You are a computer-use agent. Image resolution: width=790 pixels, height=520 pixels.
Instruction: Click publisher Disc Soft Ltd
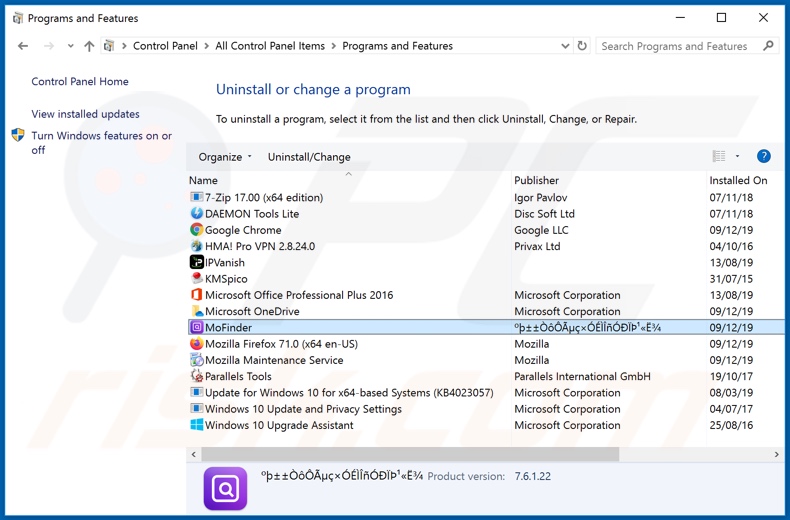(544, 214)
